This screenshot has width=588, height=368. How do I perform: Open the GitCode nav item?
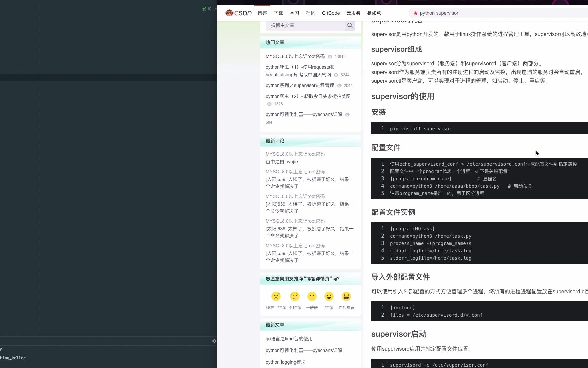tap(331, 13)
